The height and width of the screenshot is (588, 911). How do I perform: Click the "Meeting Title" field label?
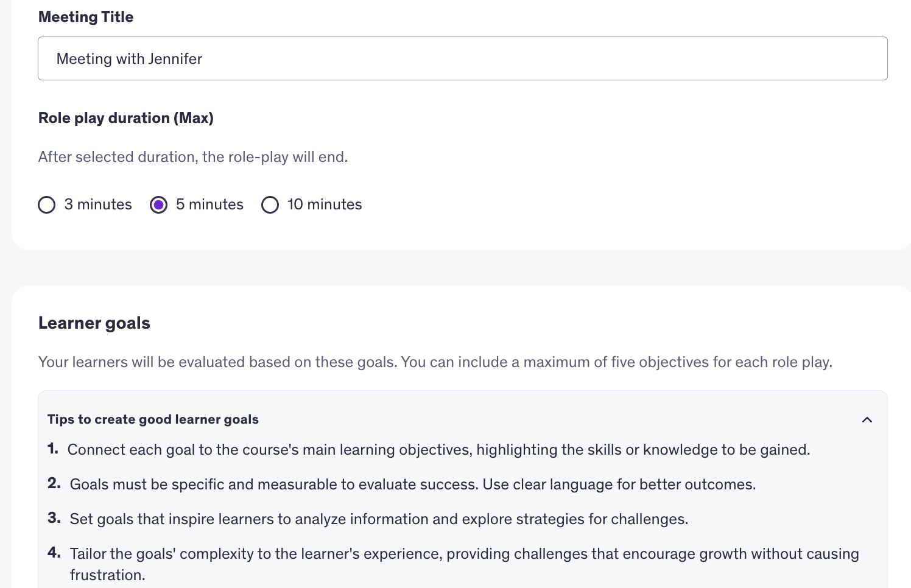coord(86,17)
